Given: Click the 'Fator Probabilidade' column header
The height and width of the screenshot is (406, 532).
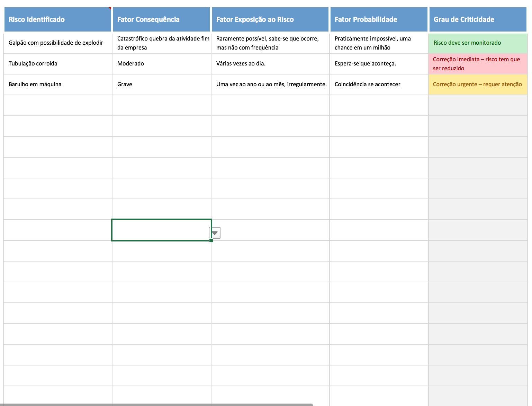Looking at the screenshot, I should pyautogui.click(x=379, y=19).
